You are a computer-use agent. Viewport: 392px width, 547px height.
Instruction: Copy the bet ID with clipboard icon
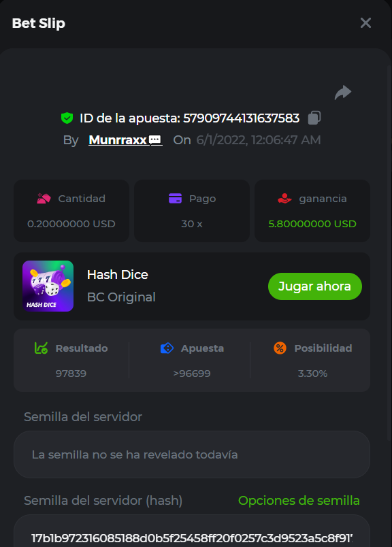(314, 118)
